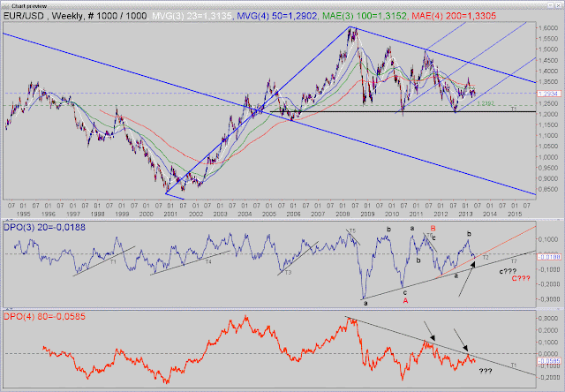
Task: Click the Chart preview title bar icon
Action: (6, 6)
